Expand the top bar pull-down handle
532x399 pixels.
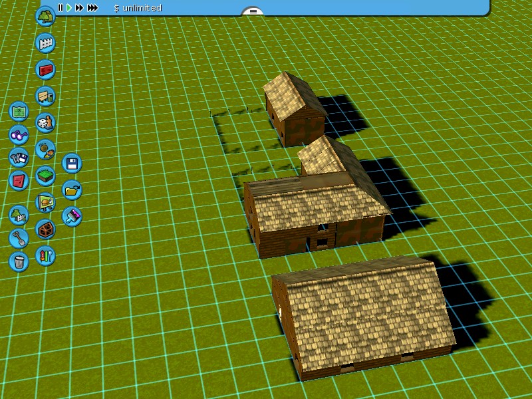pyautogui.click(x=253, y=11)
